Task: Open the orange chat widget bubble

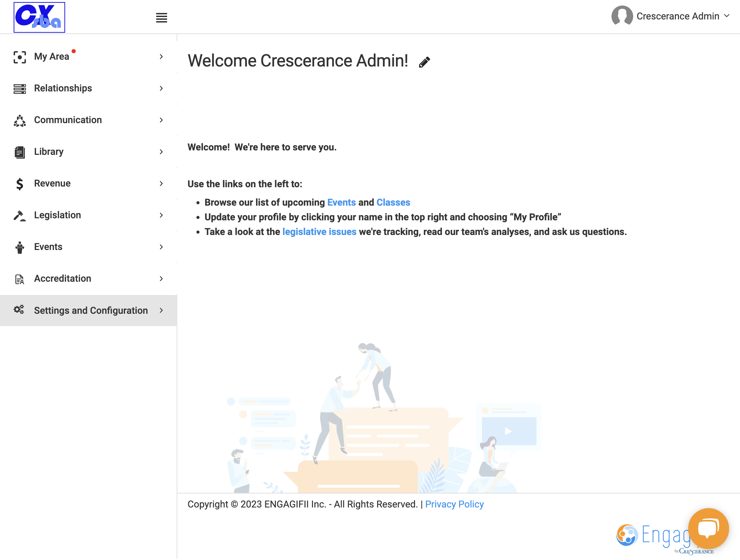Action: pyautogui.click(x=708, y=528)
